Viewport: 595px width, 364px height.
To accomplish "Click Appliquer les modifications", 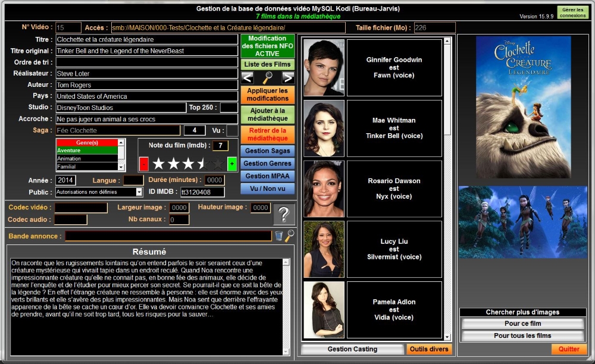I will coord(268,95).
